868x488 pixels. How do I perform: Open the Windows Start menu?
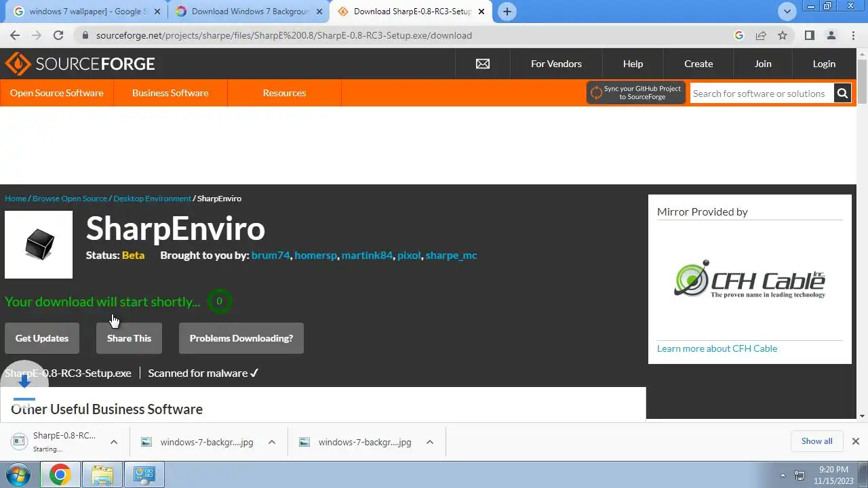pyautogui.click(x=18, y=474)
